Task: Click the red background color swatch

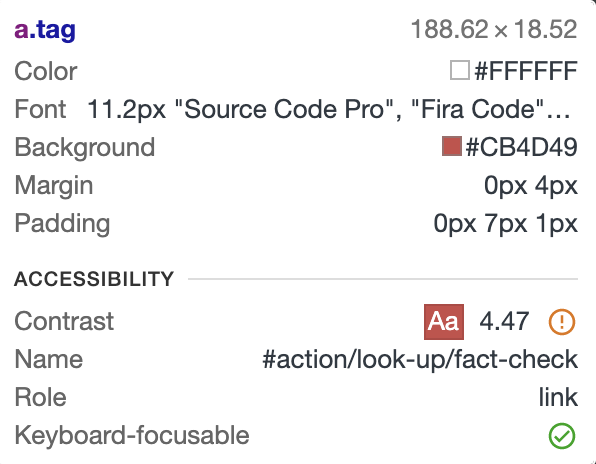Action: pyautogui.click(x=452, y=146)
